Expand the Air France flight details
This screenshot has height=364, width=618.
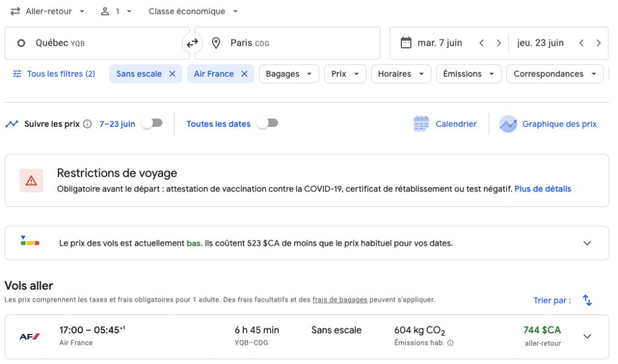[x=586, y=336]
